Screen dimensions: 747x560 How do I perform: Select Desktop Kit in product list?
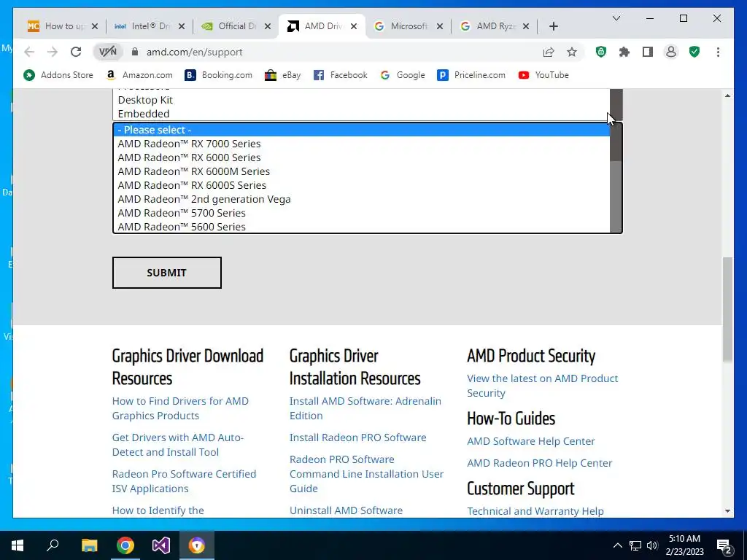point(362,100)
